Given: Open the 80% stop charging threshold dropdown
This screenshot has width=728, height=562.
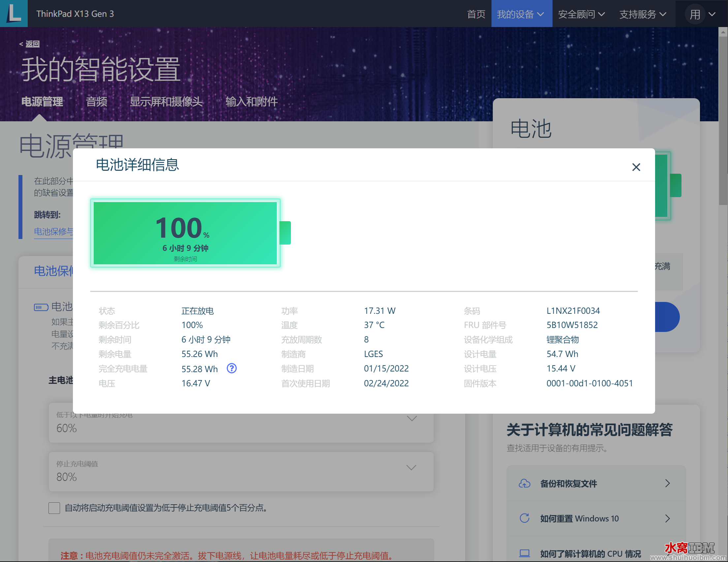Looking at the screenshot, I should pyautogui.click(x=241, y=472).
